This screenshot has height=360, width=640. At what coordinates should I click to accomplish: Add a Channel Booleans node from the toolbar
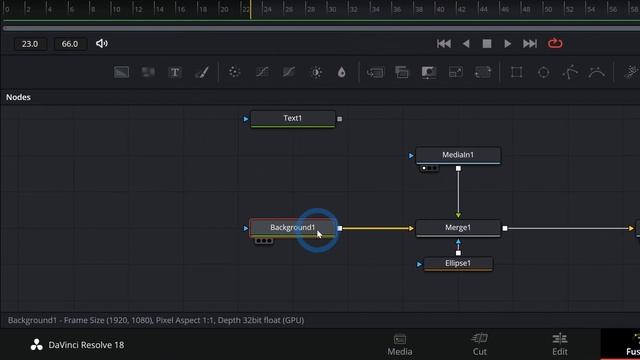[x=402, y=72]
